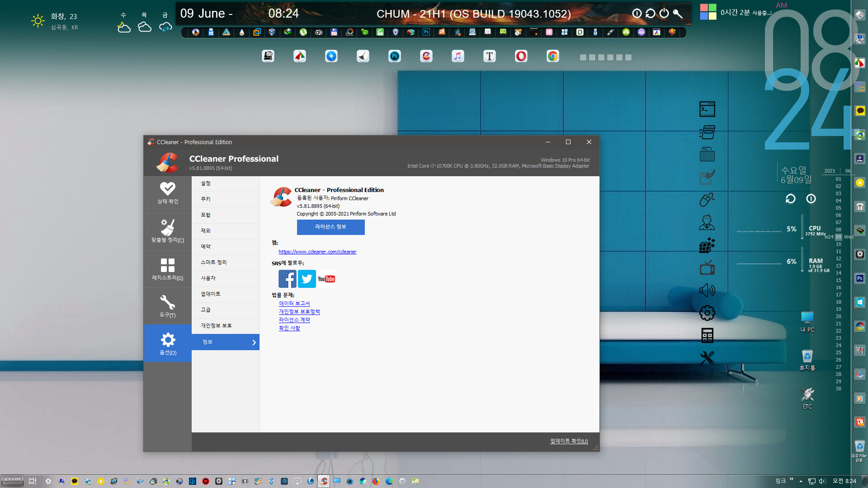This screenshot has width=868, height=488.
Task: Click the settings gear desktop widget icon
Action: (707, 313)
